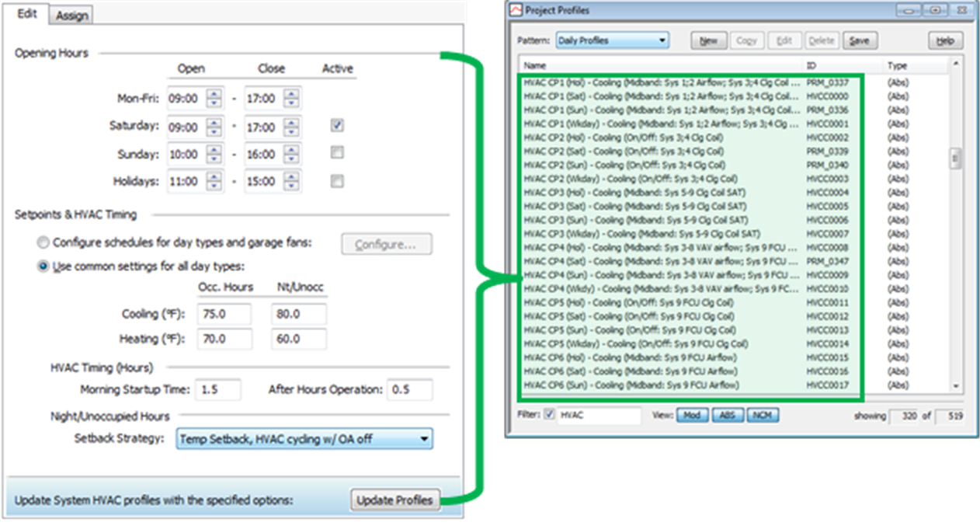Click the Heating Occ. Hours field 70.0

click(x=224, y=339)
